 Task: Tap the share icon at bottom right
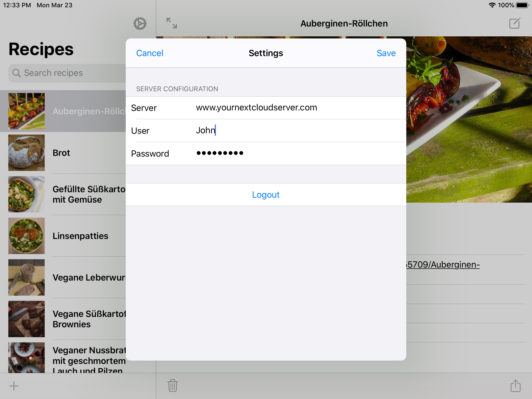[515, 385]
